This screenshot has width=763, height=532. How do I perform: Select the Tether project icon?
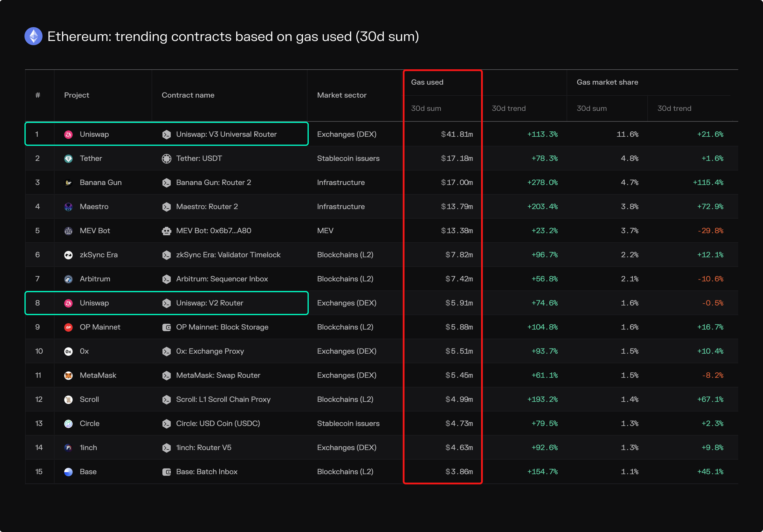[x=68, y=158]
